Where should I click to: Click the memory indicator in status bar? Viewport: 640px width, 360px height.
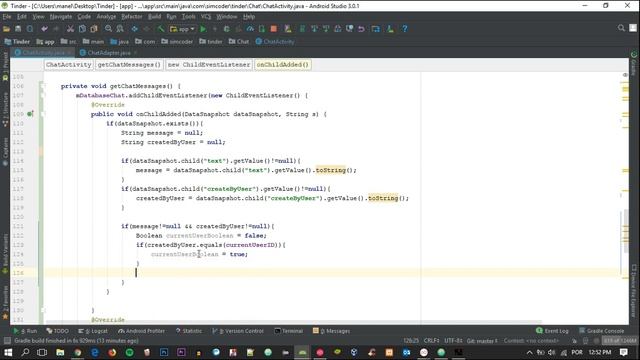620,340
